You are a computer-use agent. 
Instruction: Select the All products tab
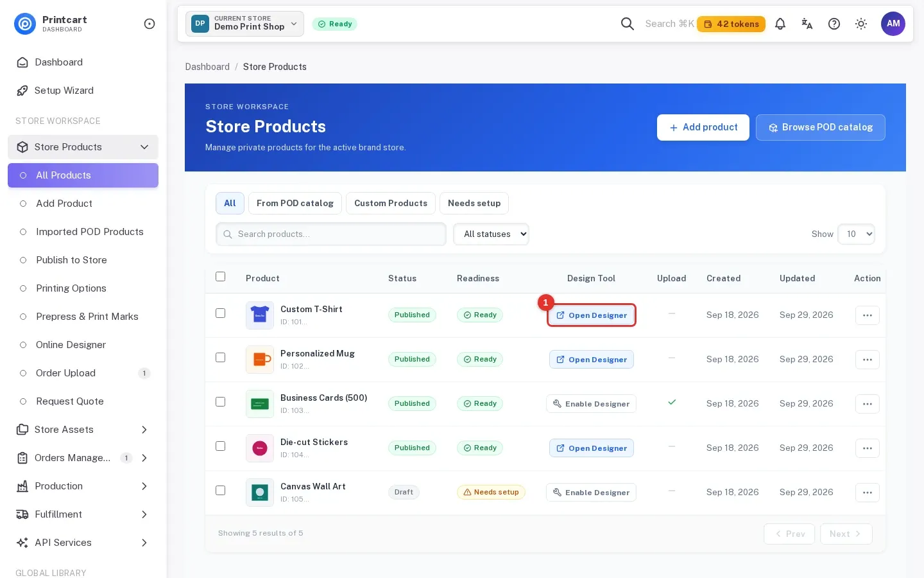[x=230, y=203]
